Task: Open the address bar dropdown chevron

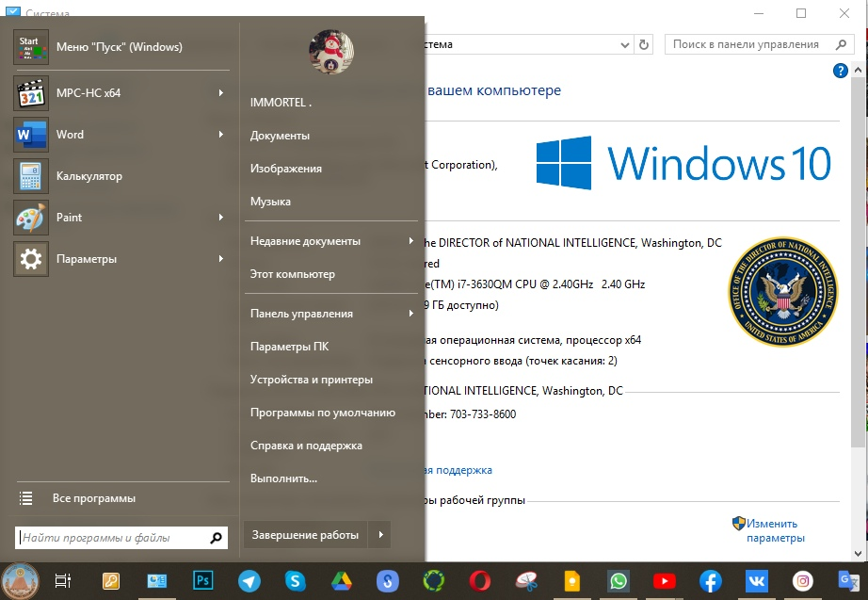Action: tap(624, 45)
